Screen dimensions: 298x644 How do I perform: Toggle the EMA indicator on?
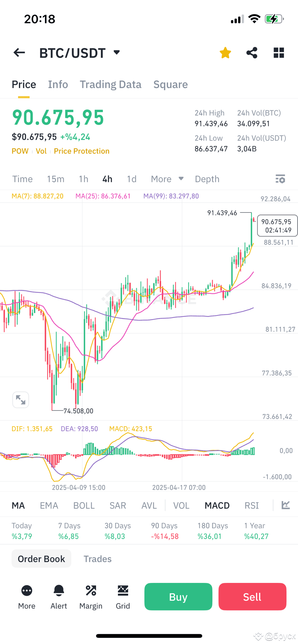pyautogui.click(x=49, y=505)
